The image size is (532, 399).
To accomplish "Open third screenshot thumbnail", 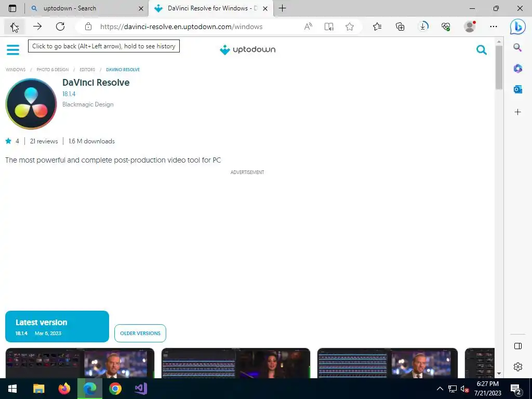I will pos(388,363).
